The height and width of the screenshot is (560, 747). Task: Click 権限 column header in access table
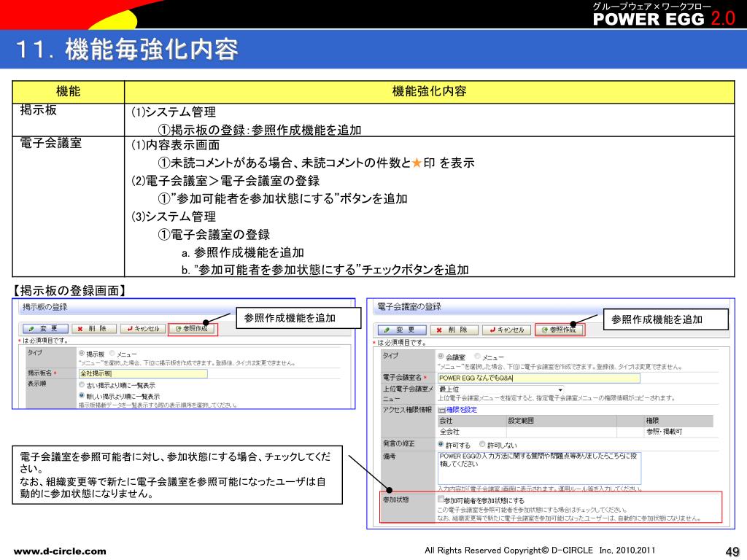[x=652, y=421]
